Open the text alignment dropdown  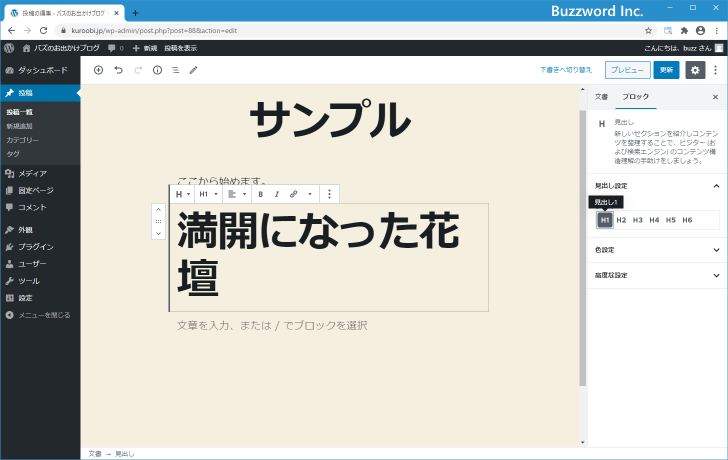coord(237,194)
